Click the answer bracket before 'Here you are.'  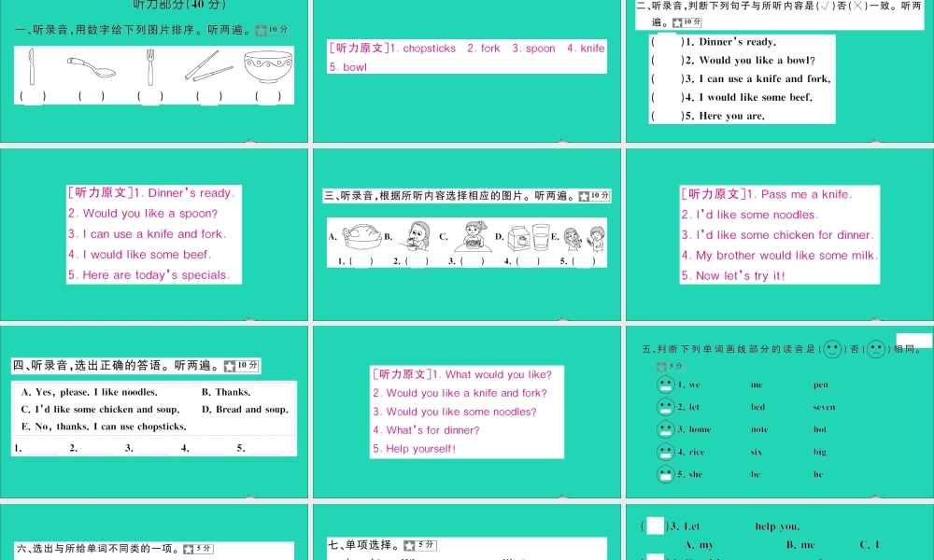tap(667, 116)
